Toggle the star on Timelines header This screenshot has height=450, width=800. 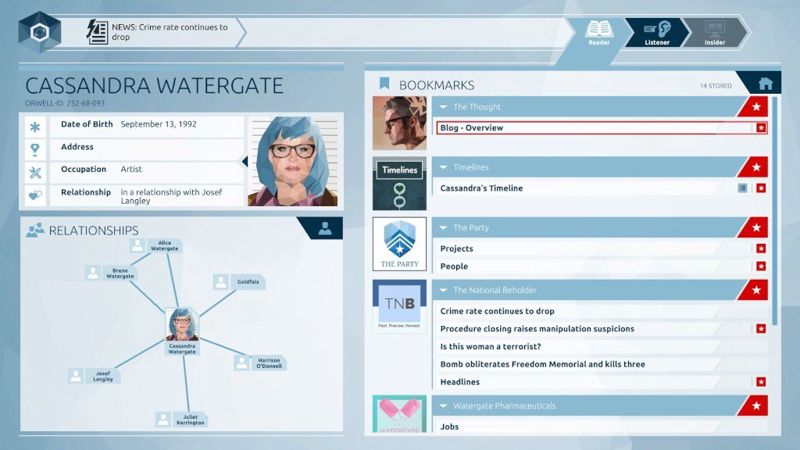(x=756, y=167)
